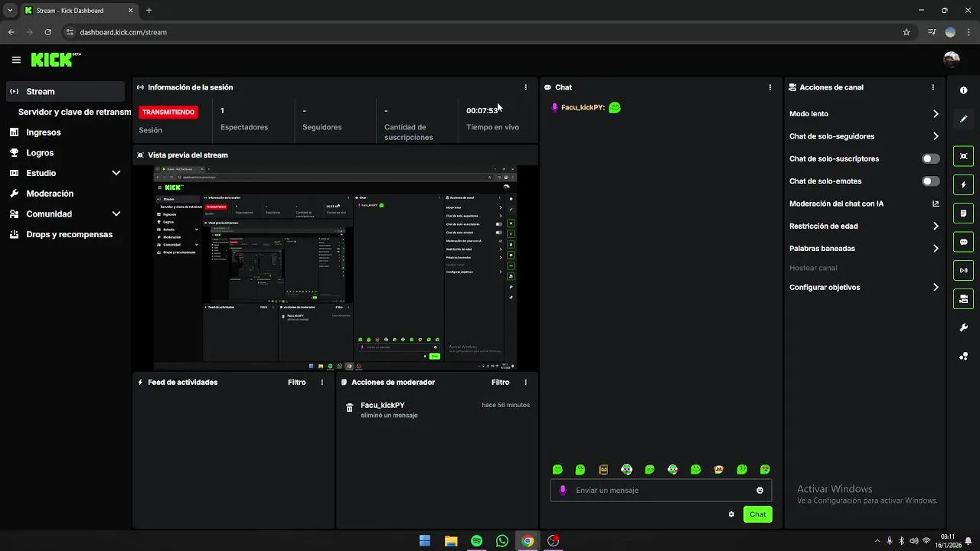The width and height of the screenshot is (980, 551).
Task: Open Chat panel three-dot menu
Action: coord(770,87)
